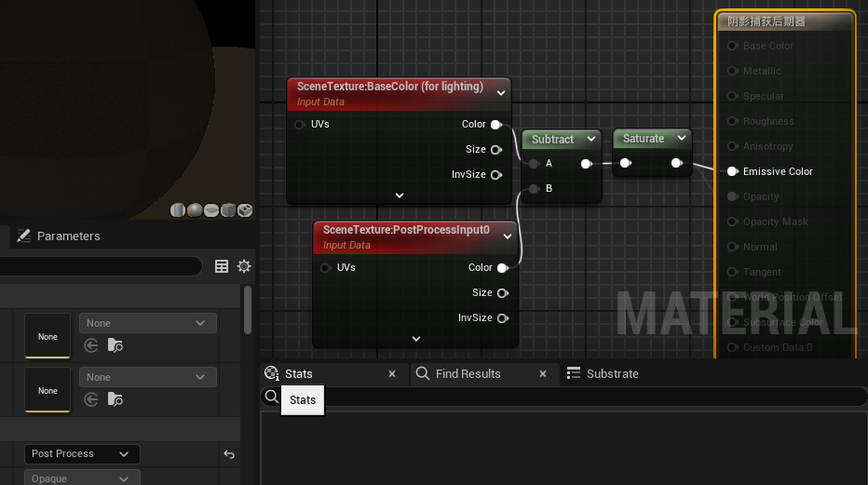868x485 pixels.
Task: Use selected asset for first None slot
Action: click(x=91, y=345)
